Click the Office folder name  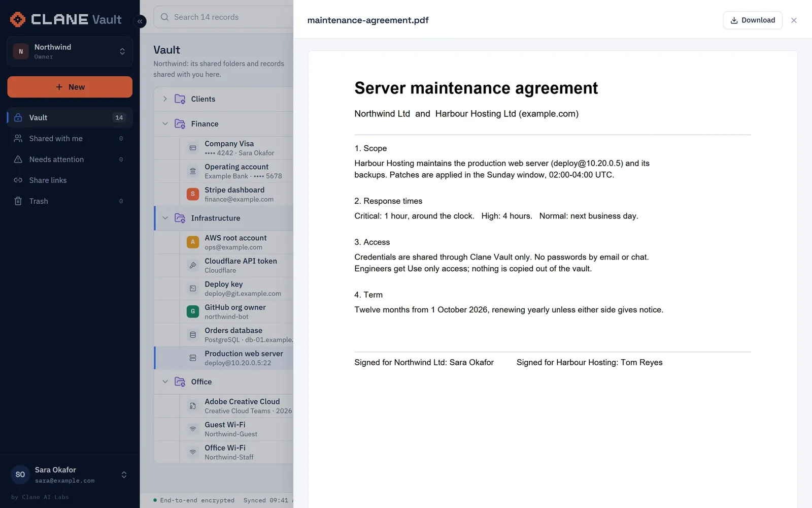(201, 382)
